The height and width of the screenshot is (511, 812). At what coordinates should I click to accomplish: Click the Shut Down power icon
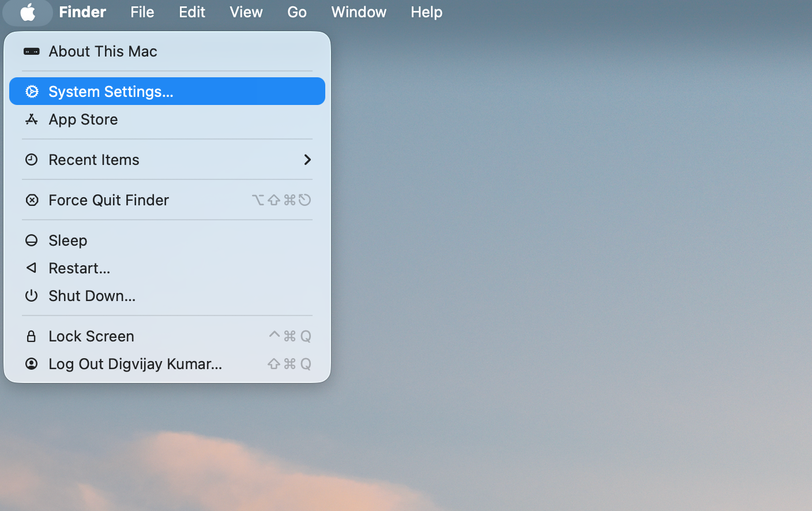coord(32,296)
